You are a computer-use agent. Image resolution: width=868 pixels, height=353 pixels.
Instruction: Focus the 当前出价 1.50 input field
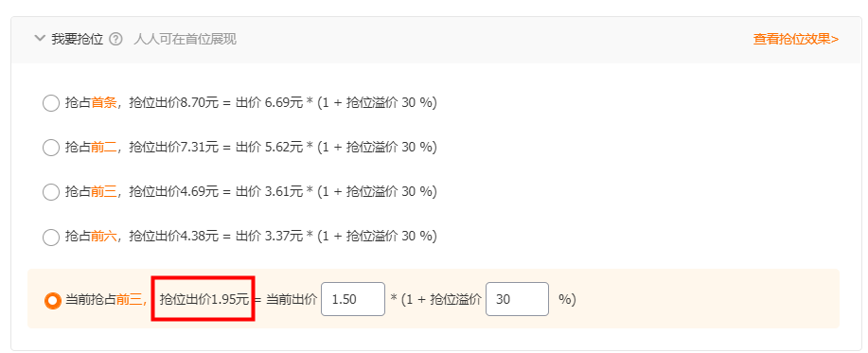[353, 299]
